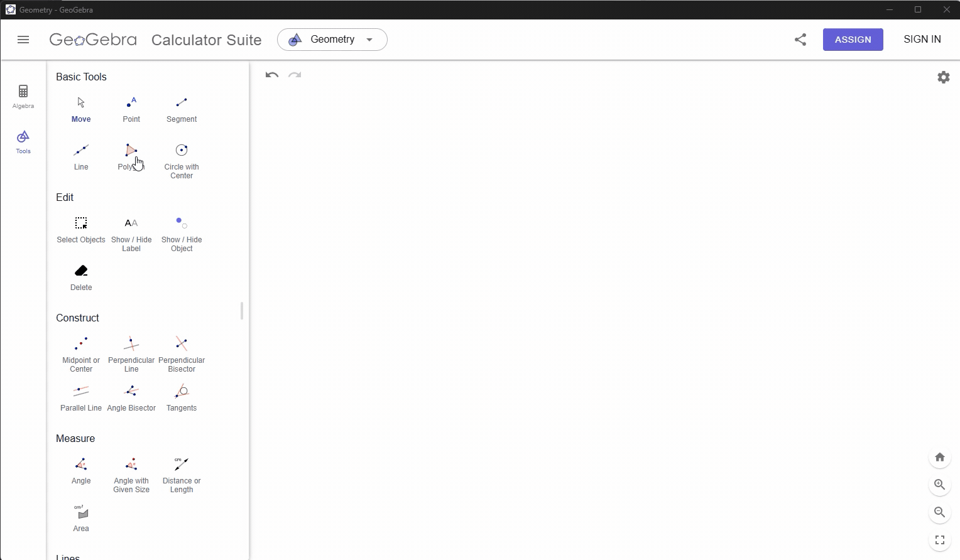Screen dimensions: 960x560
Task: Pick Distance or Length tool
Action: (x=182, y=475)
